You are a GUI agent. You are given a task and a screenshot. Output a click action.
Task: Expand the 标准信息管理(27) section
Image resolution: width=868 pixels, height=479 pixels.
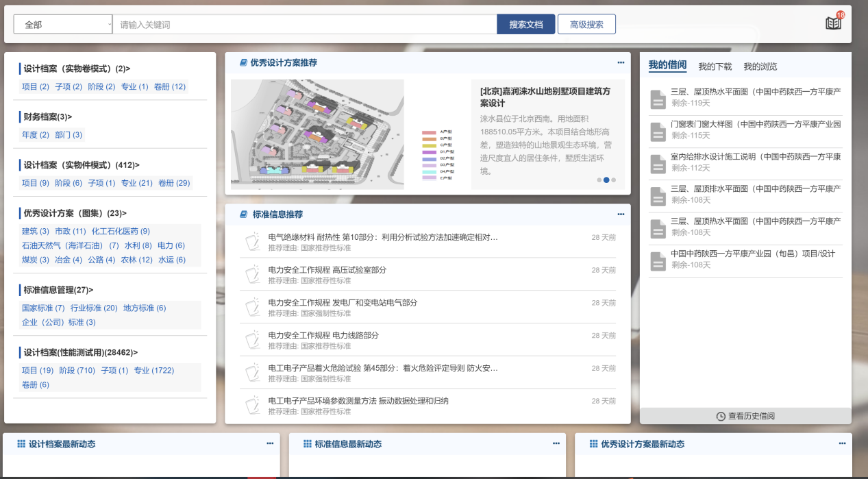click(x=58, y=290)
